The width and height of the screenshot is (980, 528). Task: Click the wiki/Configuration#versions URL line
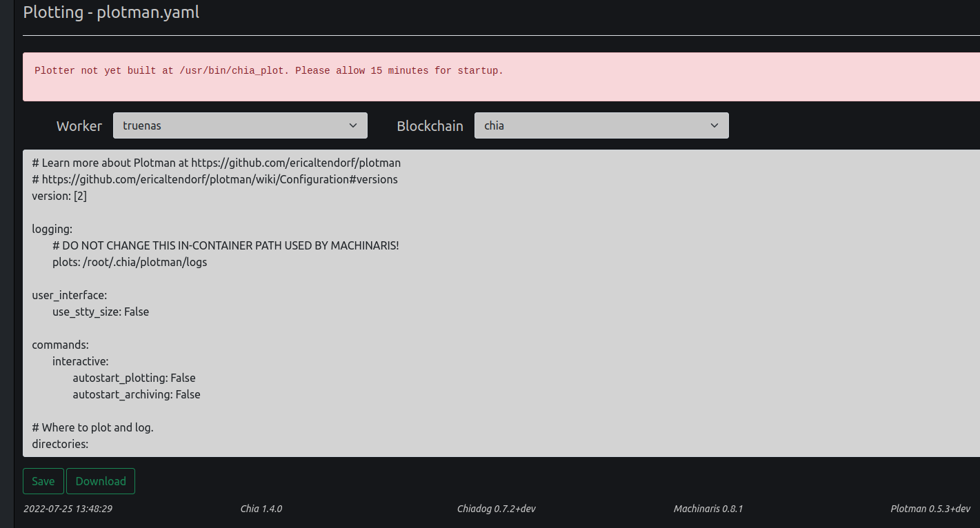[x=214, y=179]
